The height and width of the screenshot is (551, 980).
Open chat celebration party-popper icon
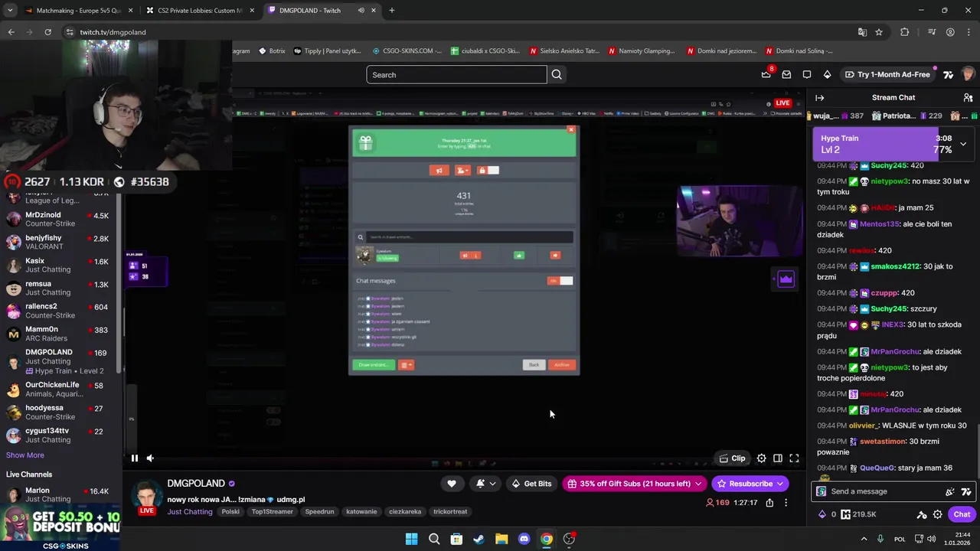(950, 491)
